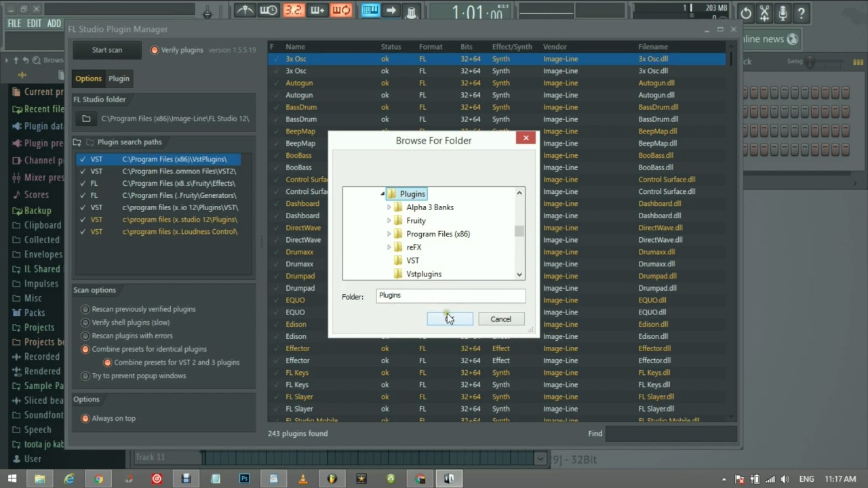Expand the reFX folder
868x488 pixels.
[x=389, y=247]
